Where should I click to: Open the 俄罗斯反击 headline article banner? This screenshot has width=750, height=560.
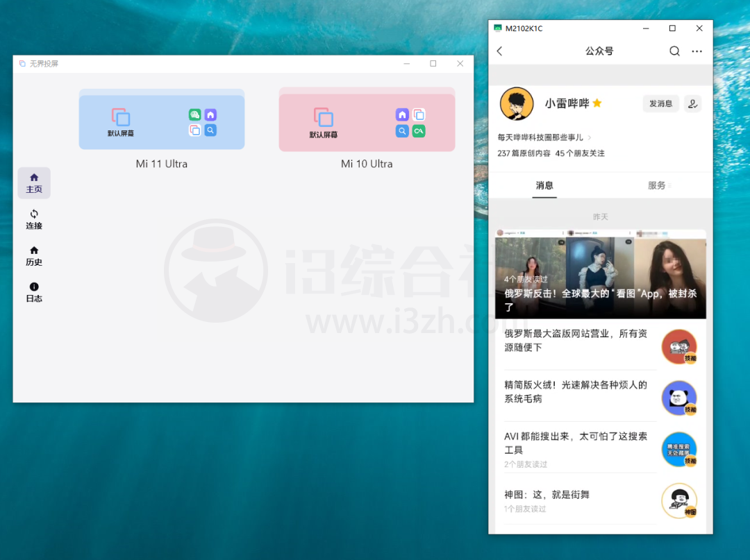pos(600,274)
